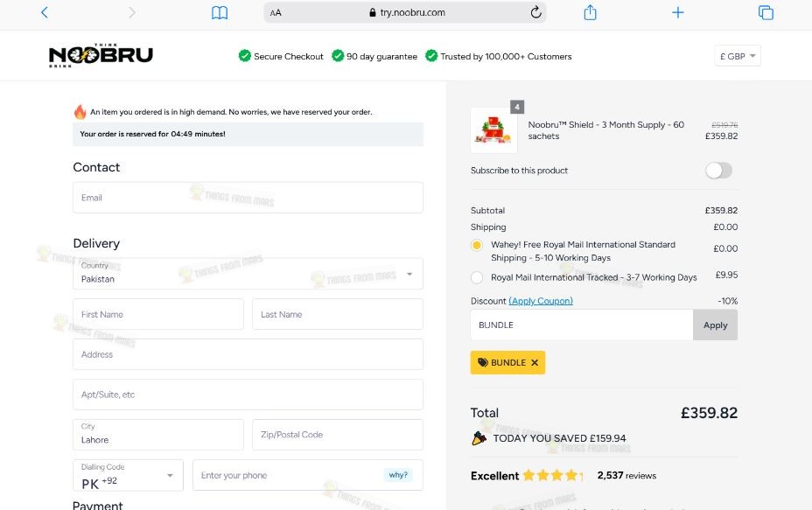Screen dimensions: 812x510
Task: Click the padlock icon in address bar
Action: click(x=373, y=12)
